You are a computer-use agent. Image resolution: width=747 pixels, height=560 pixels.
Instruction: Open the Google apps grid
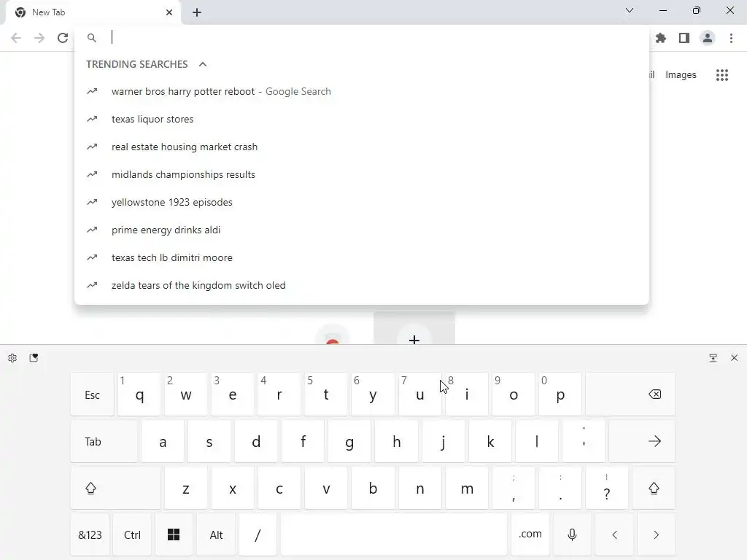click(x=722, y=75)
